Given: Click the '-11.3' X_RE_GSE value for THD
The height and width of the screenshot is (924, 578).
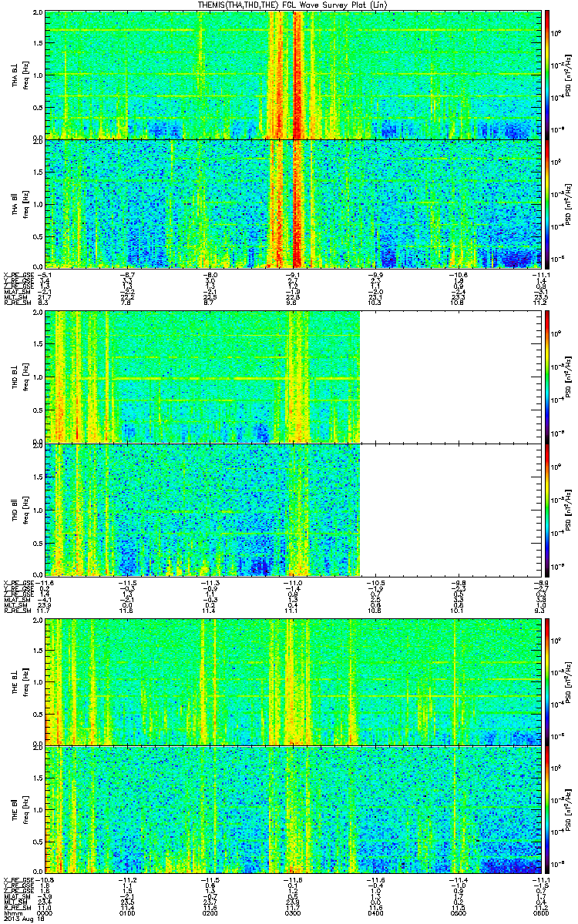Looking at the screenshot, I should (210, 582).
